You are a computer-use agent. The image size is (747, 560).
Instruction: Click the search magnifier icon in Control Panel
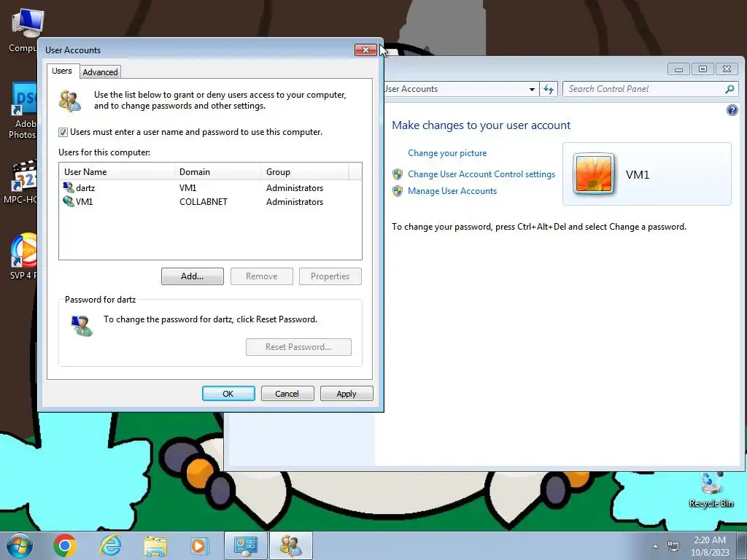pyautogui.click(x=729, y=89)
